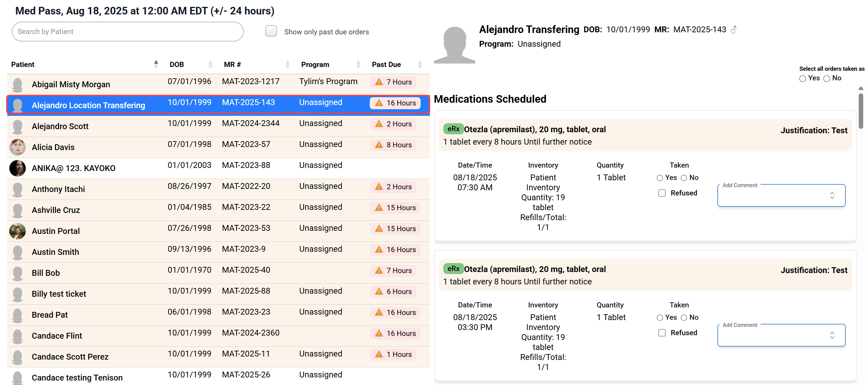The width and height of the screenshot is (868, 385).
Task: Select all orders taken as No
Action: coord(827,79)
